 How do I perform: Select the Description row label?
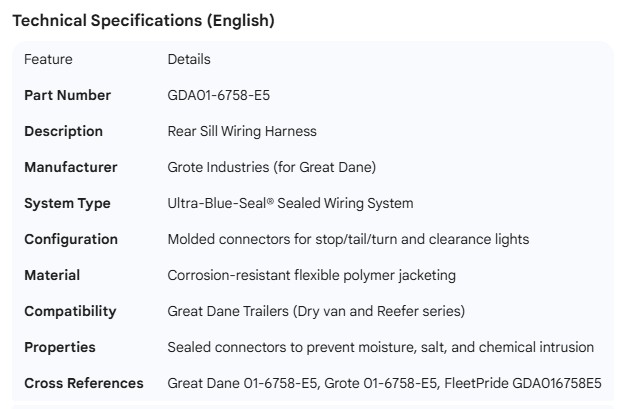(x=63, y=132)
